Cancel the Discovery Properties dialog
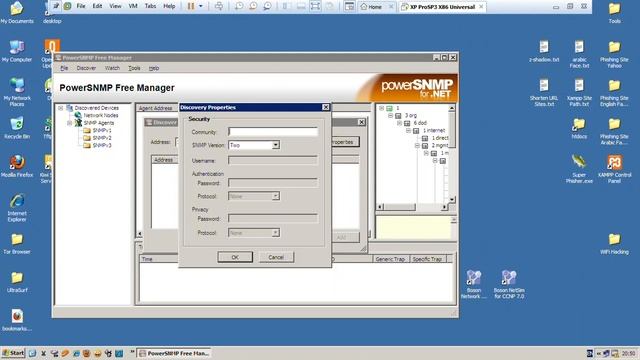The height and width of the screenshot is (360, 640). (x=276, y=257)
